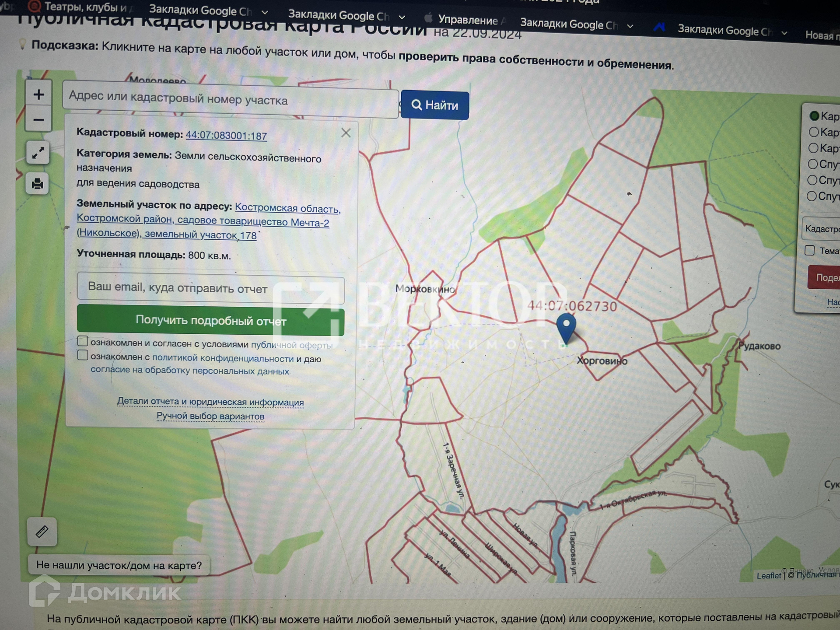Click Получить подробный отчет green button

pos(210,321)
